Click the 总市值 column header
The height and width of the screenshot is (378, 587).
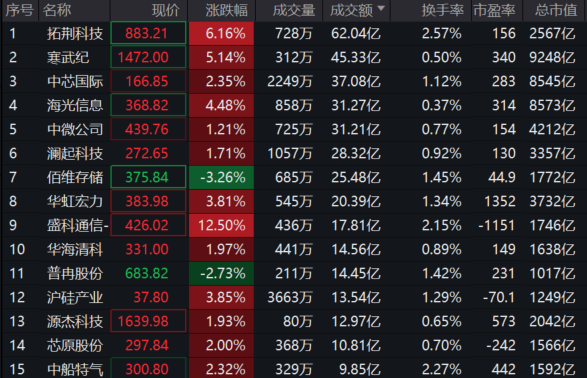tap(556, 10)
